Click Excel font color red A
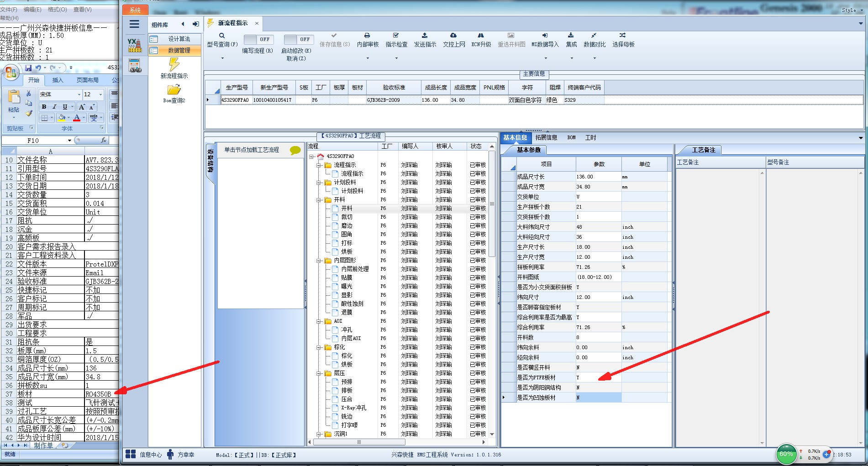Screen dimensions: 868x466 point(77,118)
